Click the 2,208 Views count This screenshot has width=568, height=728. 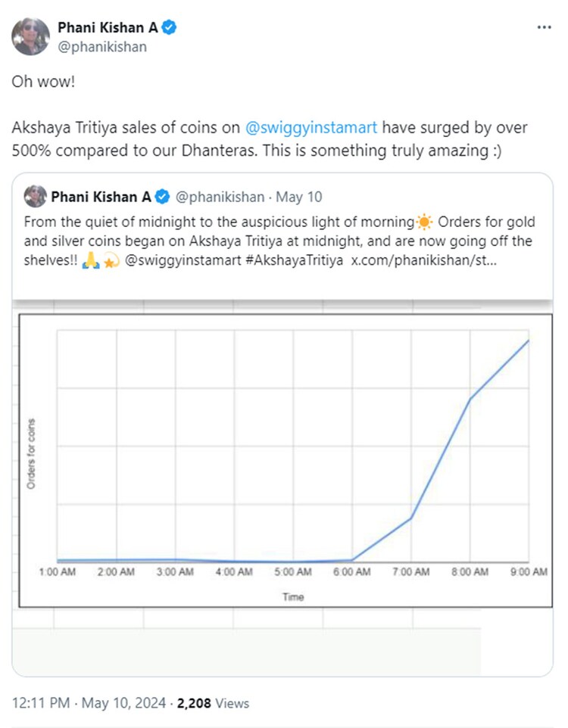coord(213,703)
